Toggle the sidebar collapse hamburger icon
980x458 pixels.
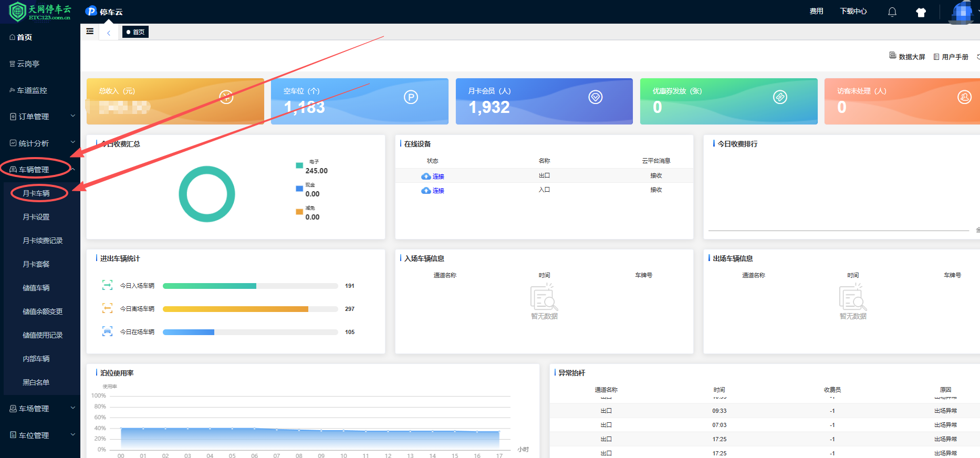pos(90,32)
